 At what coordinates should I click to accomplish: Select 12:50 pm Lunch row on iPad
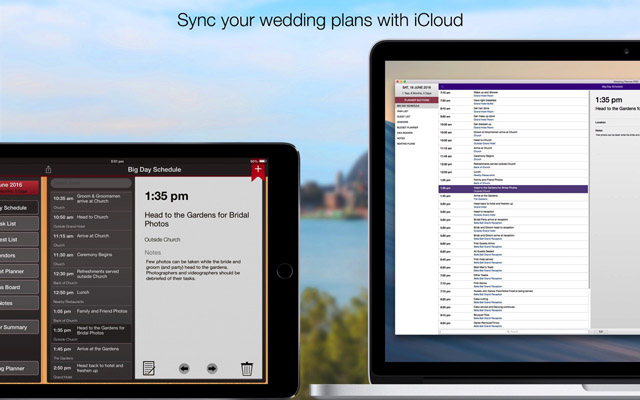91,295
